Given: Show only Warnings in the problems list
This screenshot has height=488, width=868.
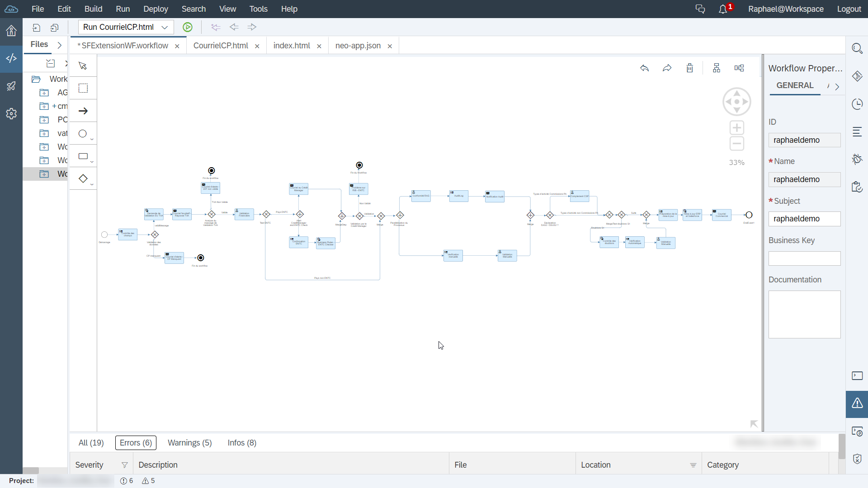Looking at the screenshot, I should [x=189, y=443].
